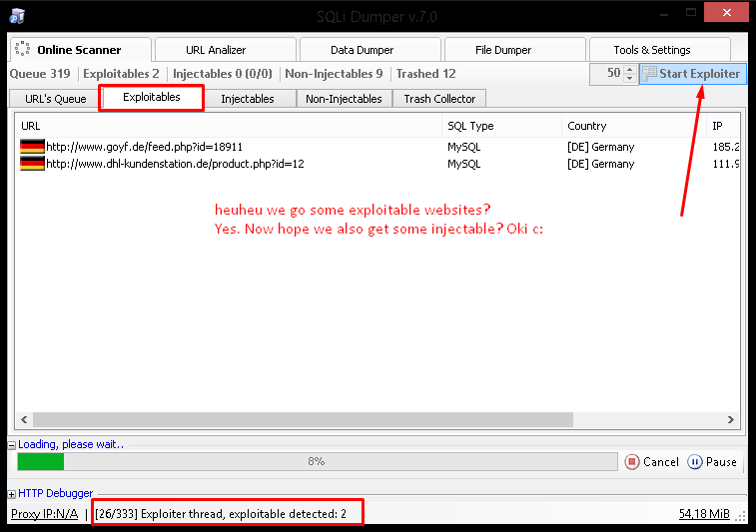Click the blue Pause icon
The image size is (756, 532).
coord(695,462)
